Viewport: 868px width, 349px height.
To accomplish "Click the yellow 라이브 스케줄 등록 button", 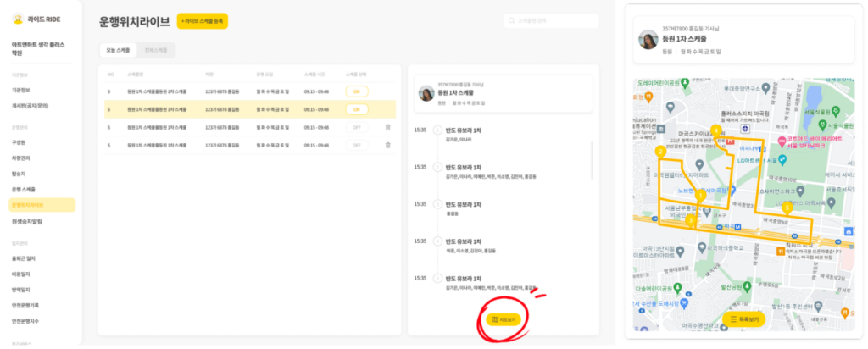I will (202, 21).
